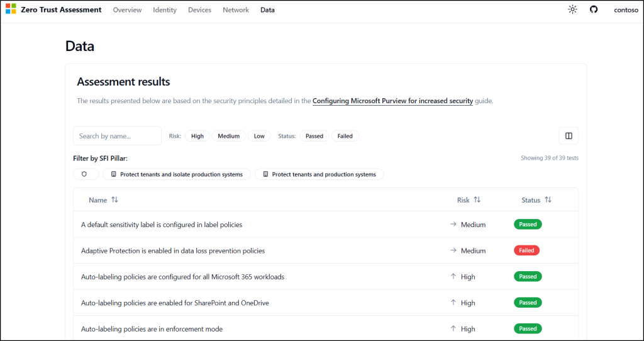Viewport: 644px width, 341px height.
Task: Toggle light/dark theme sun icon
Action: pos(572,9)
